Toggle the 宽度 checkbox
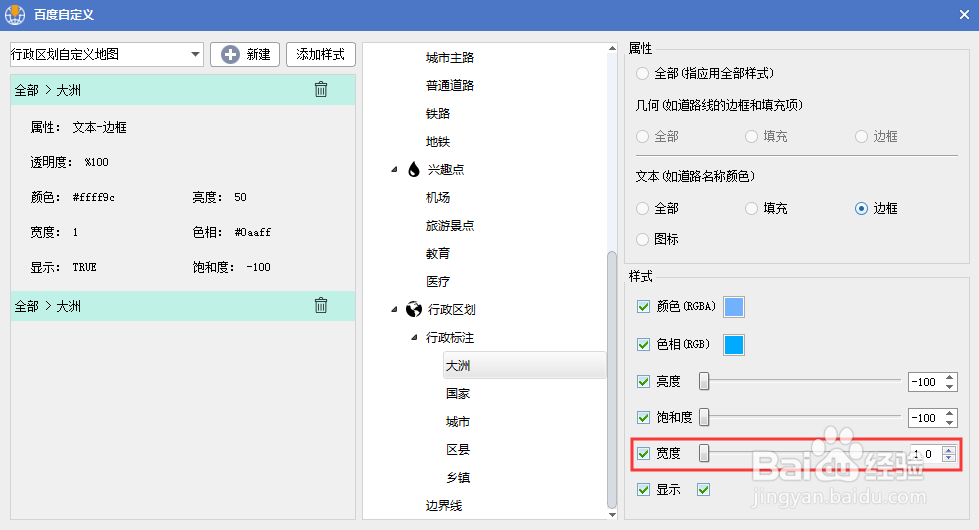 coord(643,454)
